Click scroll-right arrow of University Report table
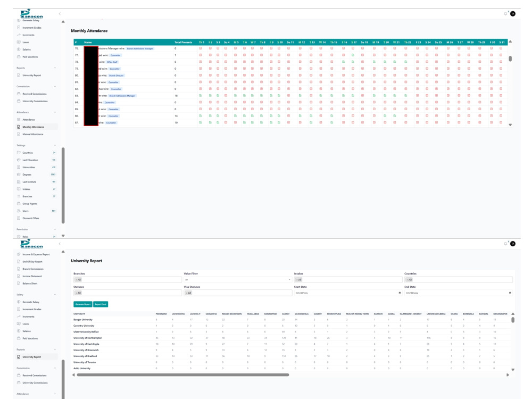 (508, 375)
